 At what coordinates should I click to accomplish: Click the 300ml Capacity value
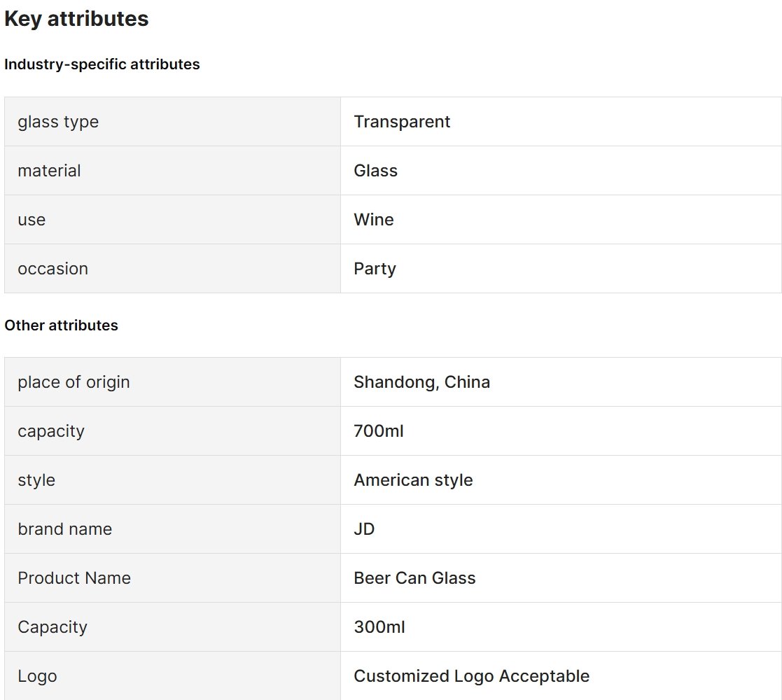pos(379,626)
